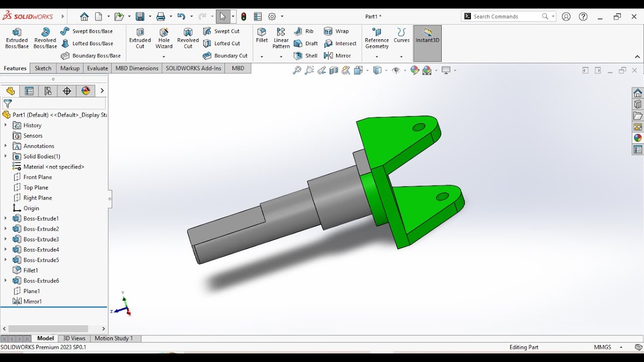This screenshot has height=362, width=644.
Task: Choose Swept Cut
Action: (221, 31)
